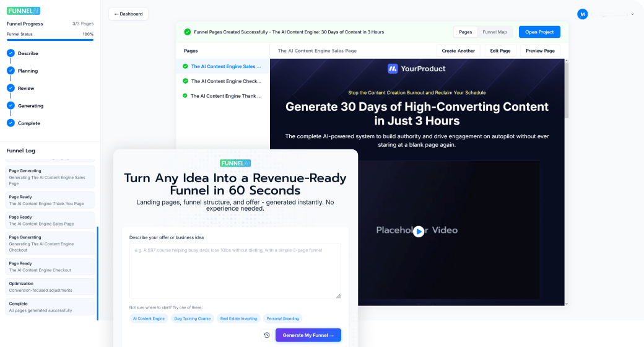Choose the Dog Training Course suggestion chip
Image resolution: width=644 pixels, height=347 pixels.
(x=192, y=318)
